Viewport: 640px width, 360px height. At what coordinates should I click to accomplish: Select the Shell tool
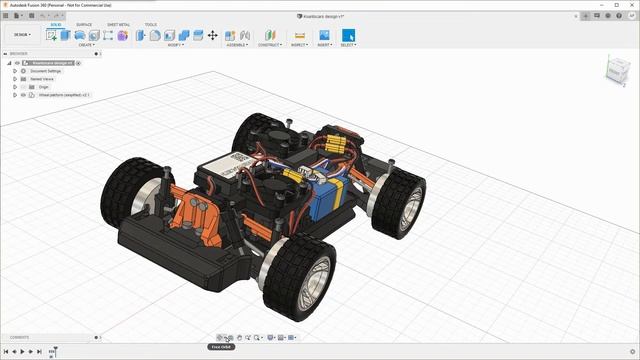pyautogui.click(x=169, y=36)
